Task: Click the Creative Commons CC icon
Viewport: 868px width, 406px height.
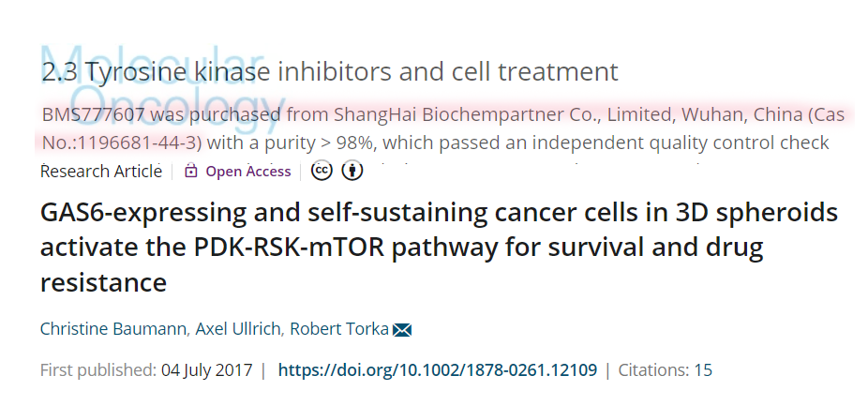Action: 322,171
